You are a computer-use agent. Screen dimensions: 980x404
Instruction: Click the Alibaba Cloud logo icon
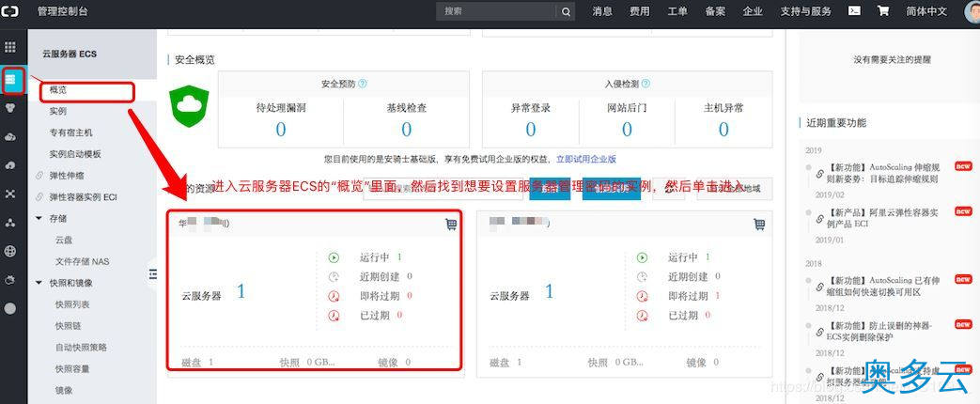pos(10,11)
